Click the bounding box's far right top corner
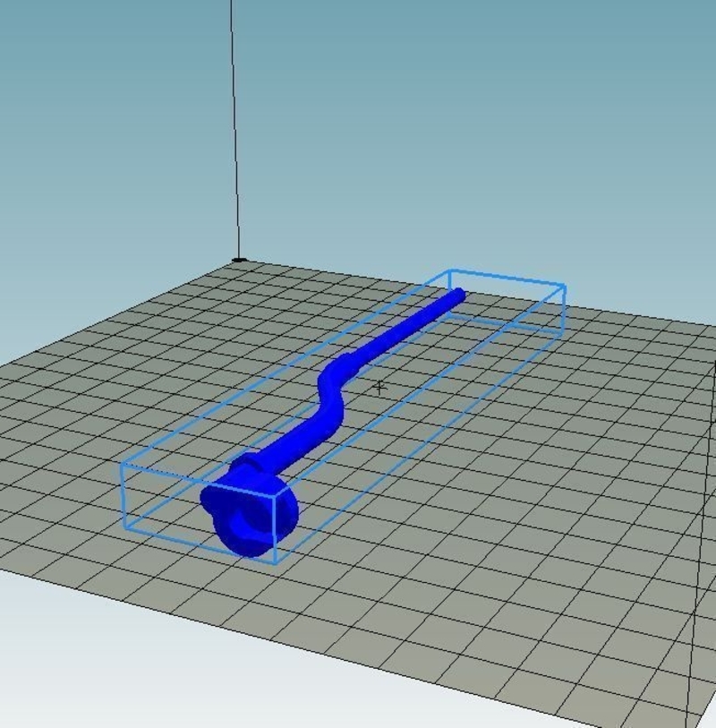716x728 pixels. click(565, 286)
